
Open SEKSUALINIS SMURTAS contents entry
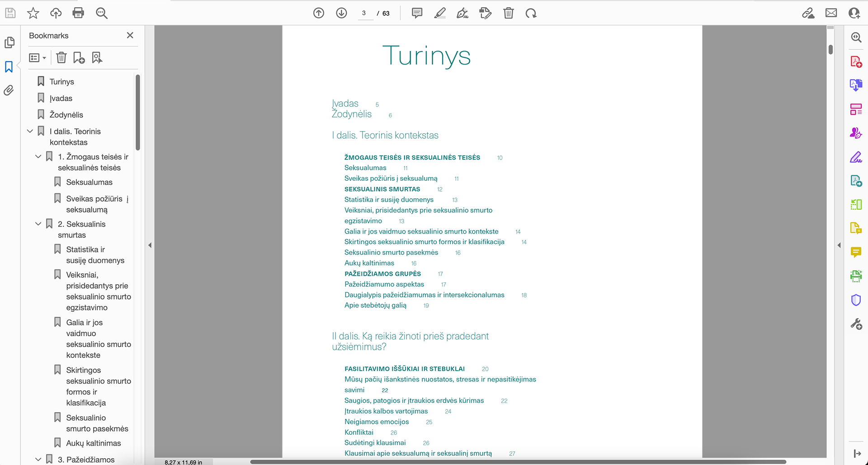(382, 189)
